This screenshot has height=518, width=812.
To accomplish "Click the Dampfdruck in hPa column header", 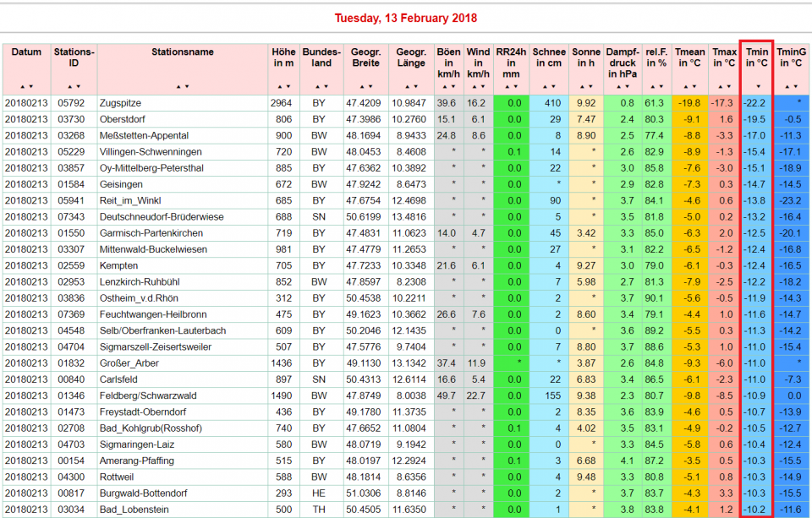I will pos(621,63).
